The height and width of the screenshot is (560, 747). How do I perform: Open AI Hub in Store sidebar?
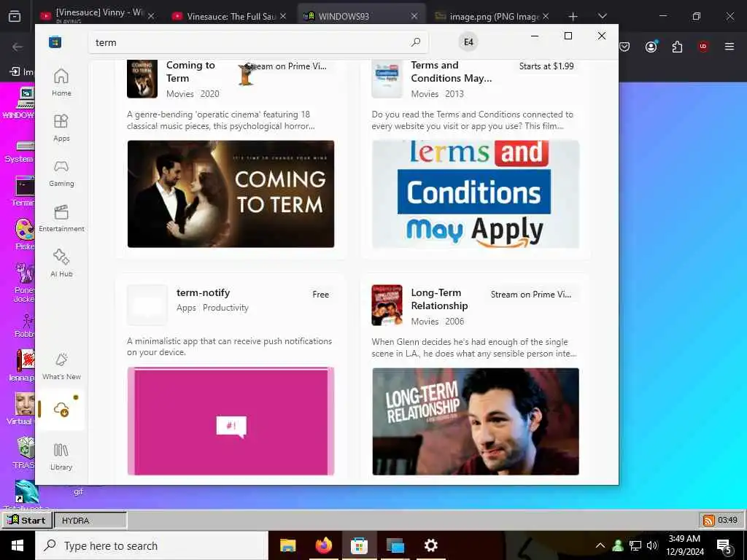click(x=61, y=263)
